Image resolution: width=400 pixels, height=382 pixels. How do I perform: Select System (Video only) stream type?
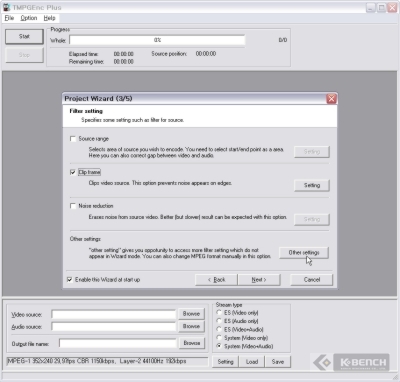[x=219, y=338]
